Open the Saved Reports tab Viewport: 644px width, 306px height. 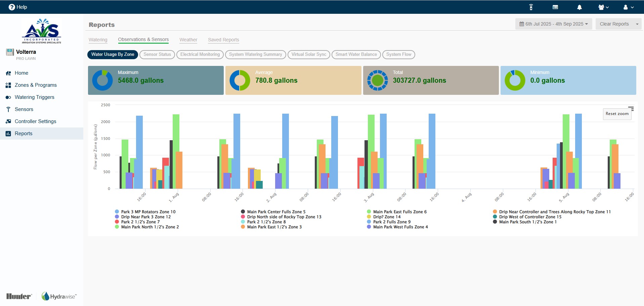click(x=223, y=40)
